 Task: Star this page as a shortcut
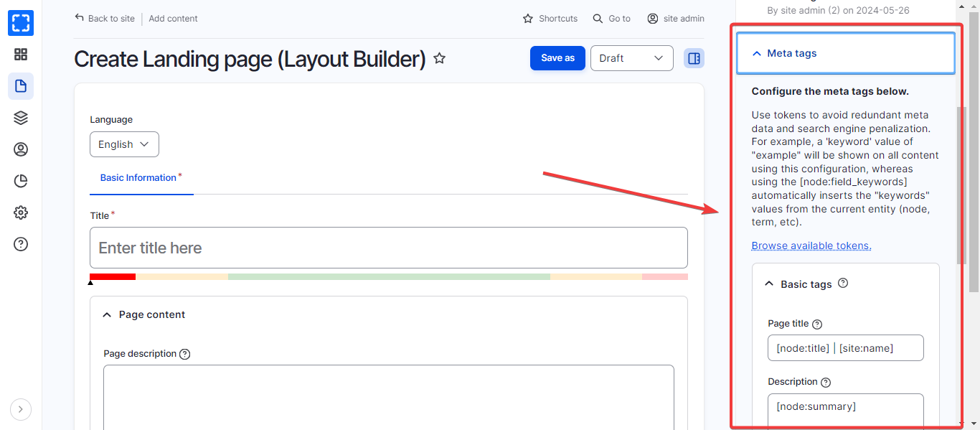[440, 58]
